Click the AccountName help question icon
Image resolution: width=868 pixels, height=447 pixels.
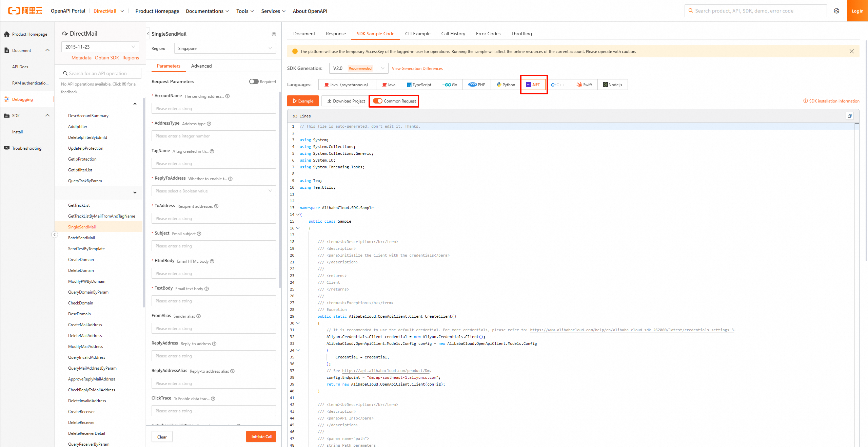pyautogui.click(x=228, y=96)
